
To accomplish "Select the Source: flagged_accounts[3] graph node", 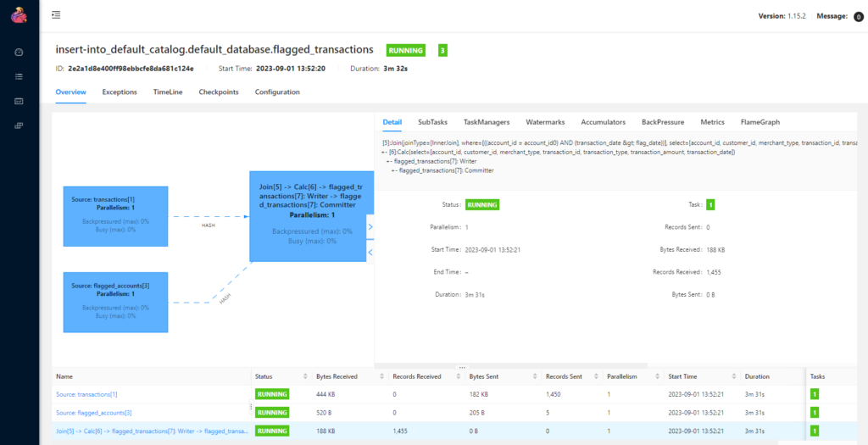I will point(115,302).
